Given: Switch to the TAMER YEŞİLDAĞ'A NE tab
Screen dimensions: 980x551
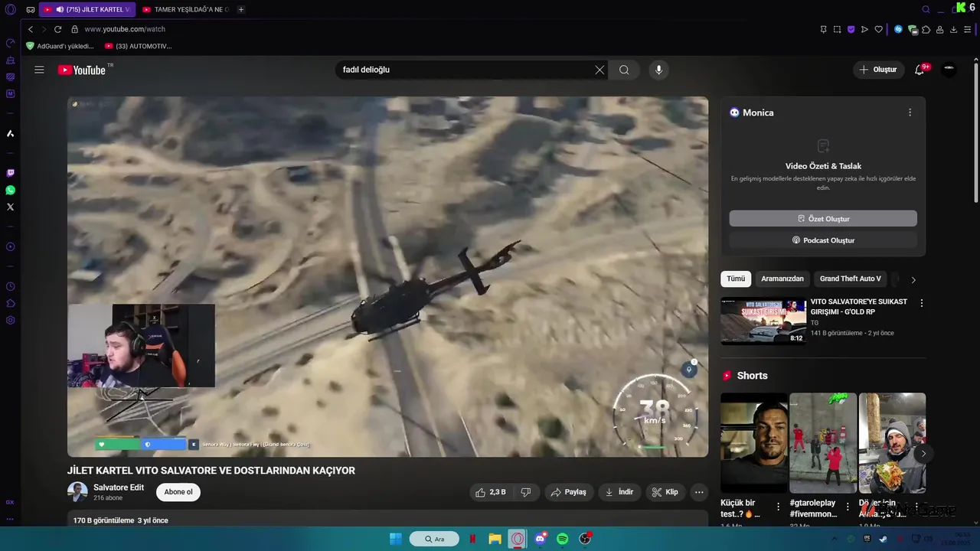Looking at the screenshot, I should pyautogui.click(x=185, y=9).
